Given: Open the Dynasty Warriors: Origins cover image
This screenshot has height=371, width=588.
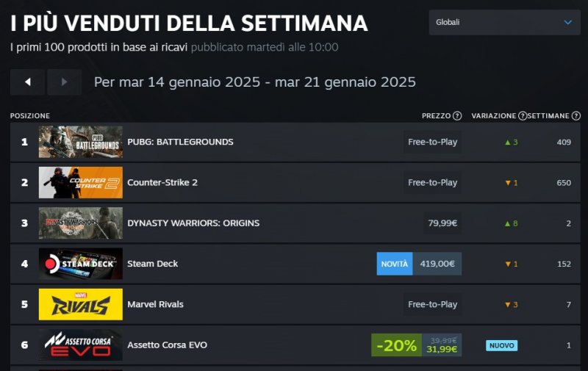Looking at the screenshot, I should pyautogui.click(x=81, y=223).
